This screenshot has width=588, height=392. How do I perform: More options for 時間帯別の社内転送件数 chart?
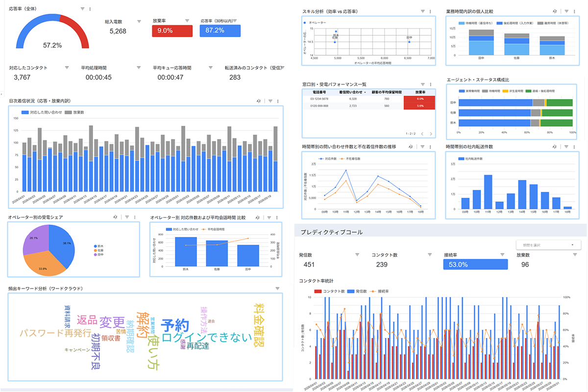pyautogui.click(x=574, y=146)
